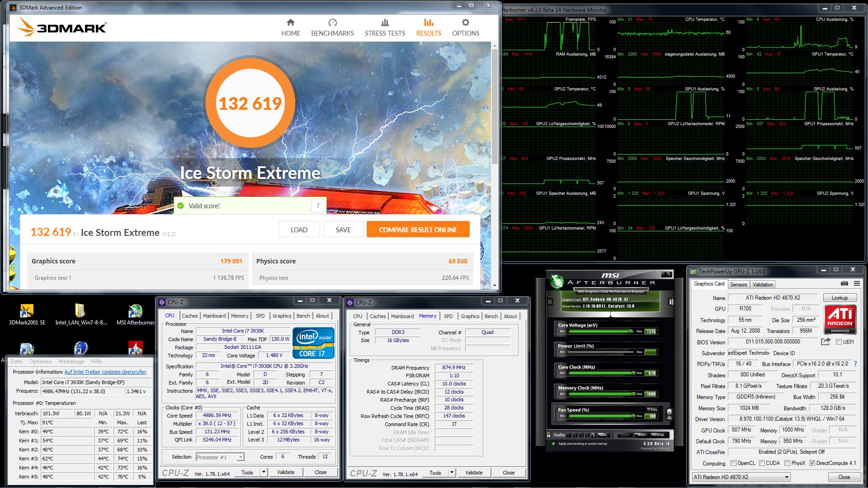Switch to Sensors tab in GPU-Z

[738, 285]
